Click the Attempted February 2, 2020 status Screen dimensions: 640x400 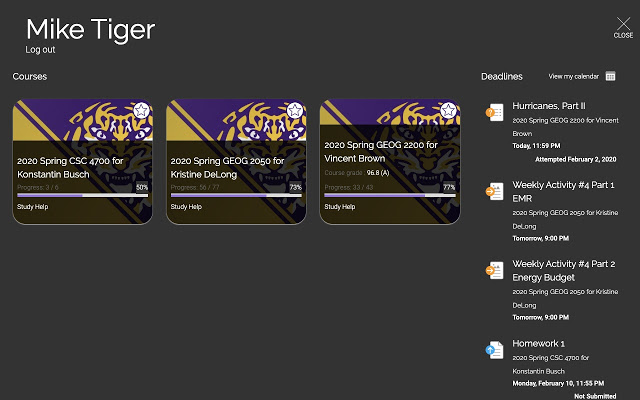[576, 159]
